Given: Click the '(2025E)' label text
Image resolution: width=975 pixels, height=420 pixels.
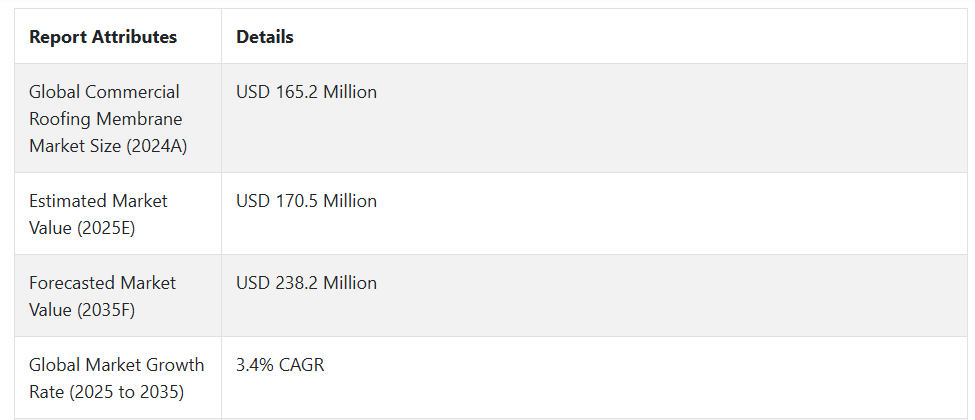Looking at the screenshot, I should 106,228.
